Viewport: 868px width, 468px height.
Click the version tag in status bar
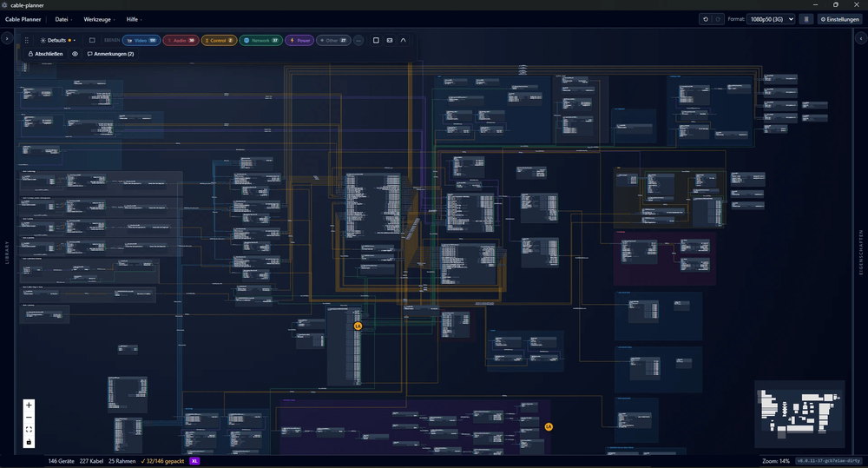tap(829, 461)
